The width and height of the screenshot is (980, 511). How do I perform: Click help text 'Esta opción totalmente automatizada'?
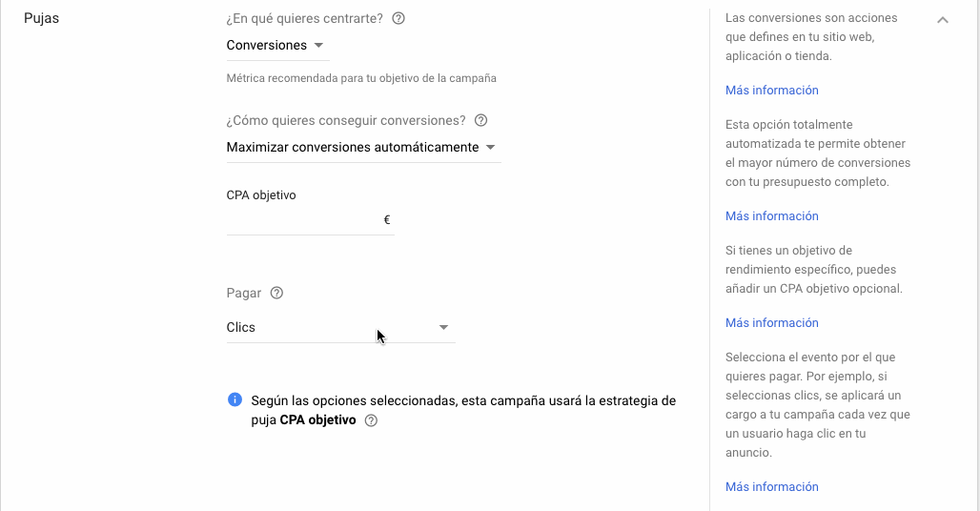point(818,153)
